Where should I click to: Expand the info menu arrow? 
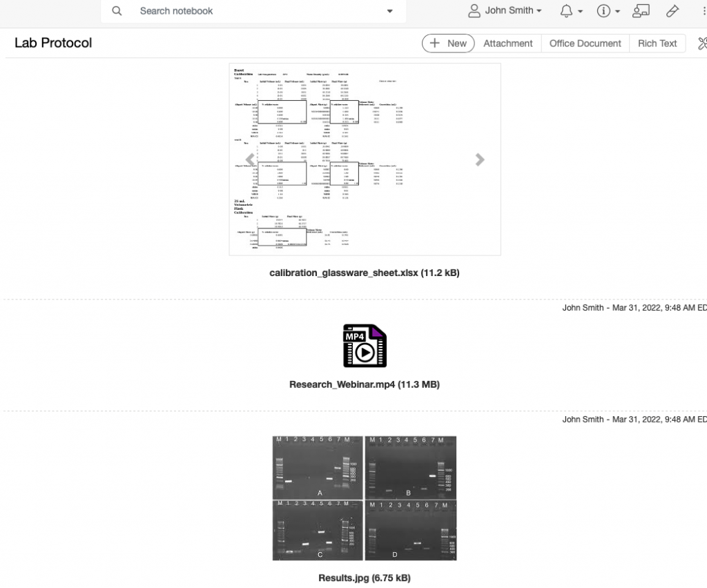point(618,11)
